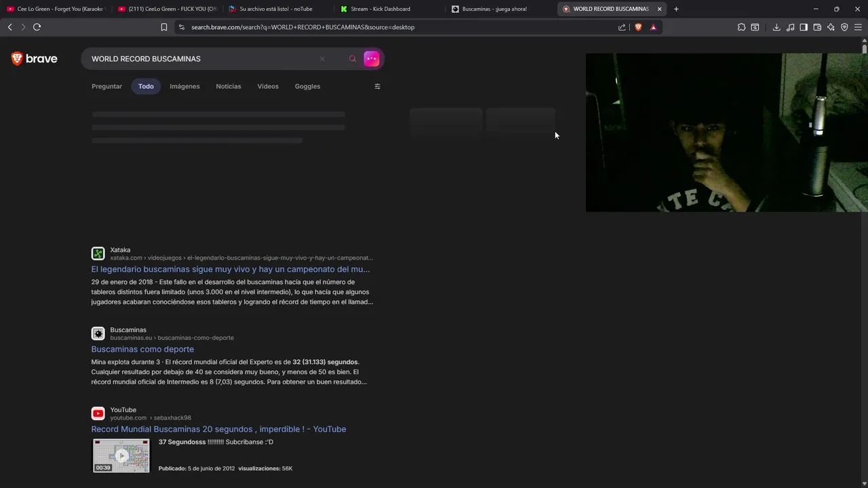Click the page vertical scrollbar thumb

(865, 49)
